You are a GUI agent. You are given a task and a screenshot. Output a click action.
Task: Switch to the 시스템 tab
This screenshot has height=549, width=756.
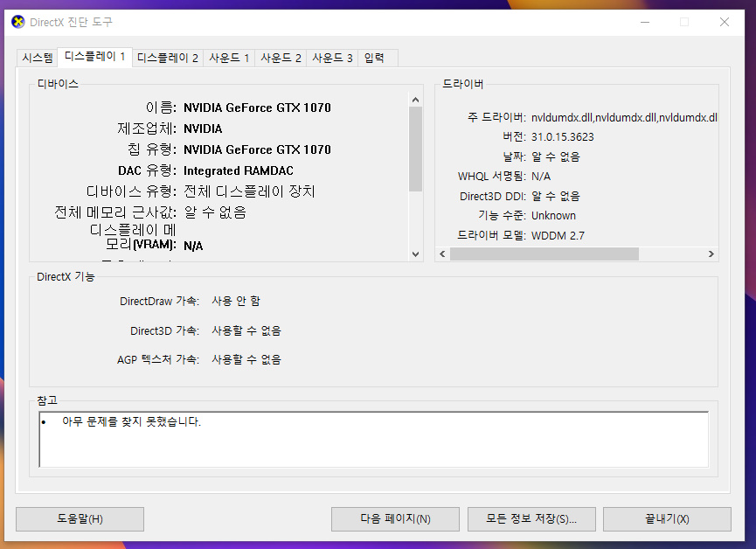tap(37, 58)
